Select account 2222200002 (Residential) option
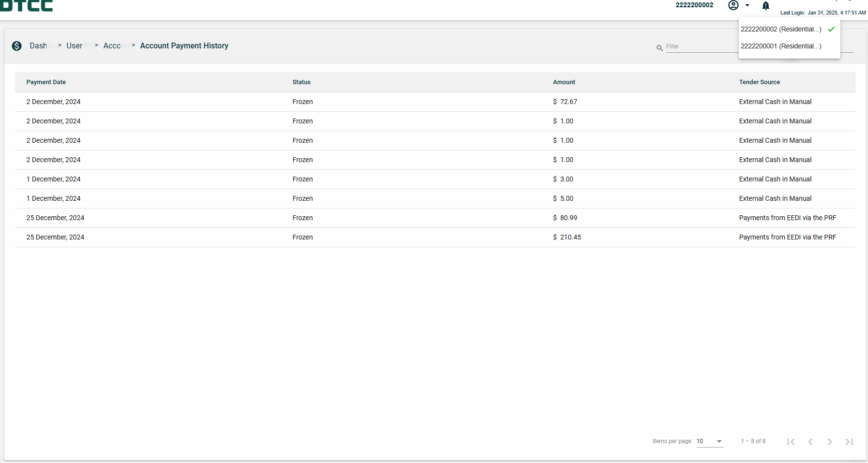Screen dimensions: 868x463 (781, 29)
